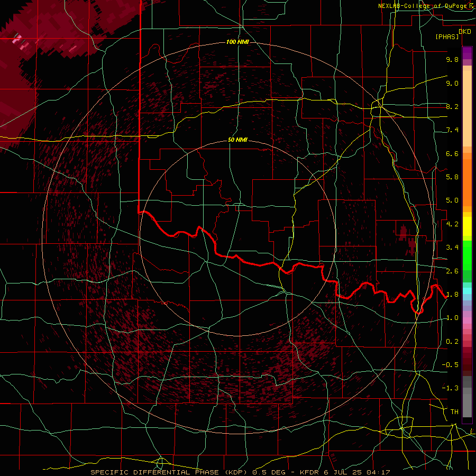Viewport: 476px width, 476px height.
Task: Pick the orange segment of the color bar
Action: tap(467, 183)
